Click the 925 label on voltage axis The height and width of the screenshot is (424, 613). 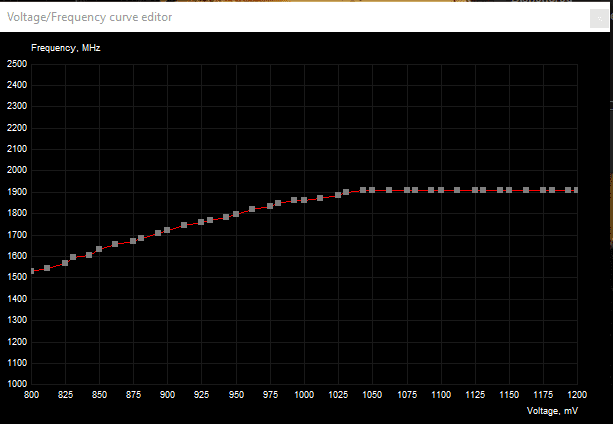pos(201,395)
